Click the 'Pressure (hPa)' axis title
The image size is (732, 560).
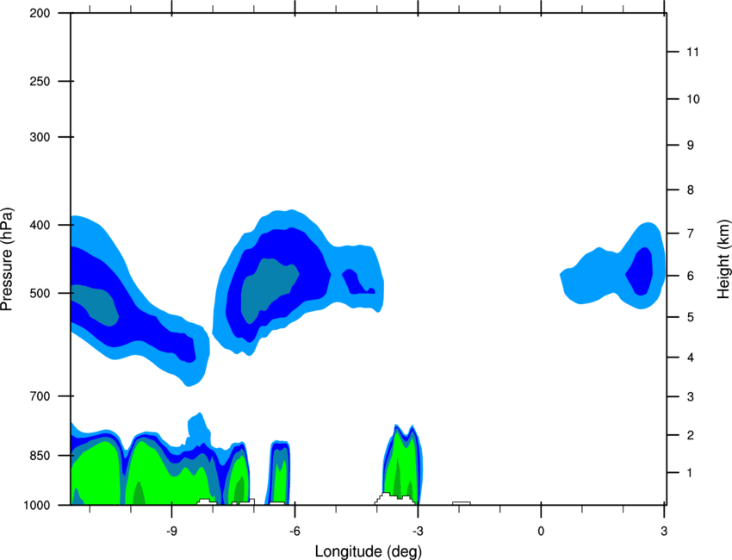(7, 259)
